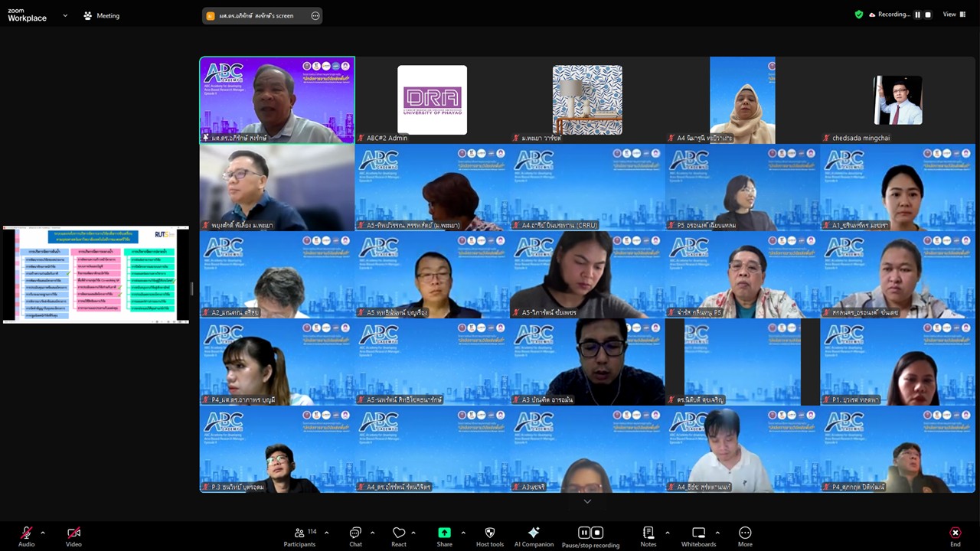
Task: Open screen share options ellipsis button
Action: [315, 15]
